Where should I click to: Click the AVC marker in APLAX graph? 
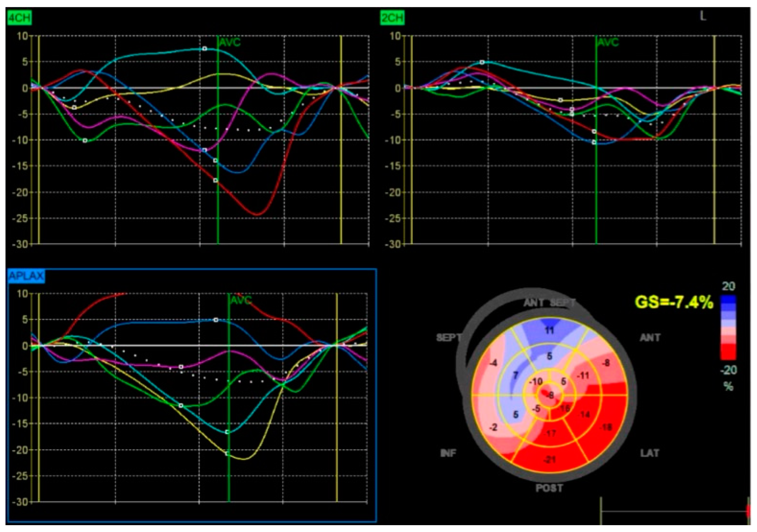point(241,300)
